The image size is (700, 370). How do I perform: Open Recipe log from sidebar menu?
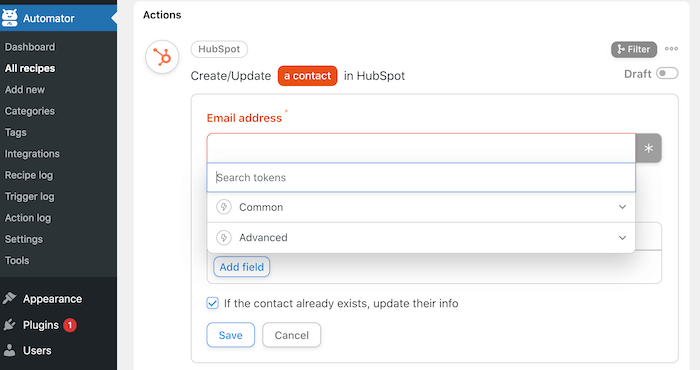29,175
